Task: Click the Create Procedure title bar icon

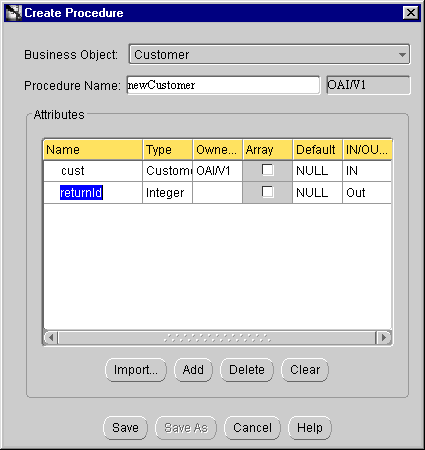Action: [x=13, y=13]
